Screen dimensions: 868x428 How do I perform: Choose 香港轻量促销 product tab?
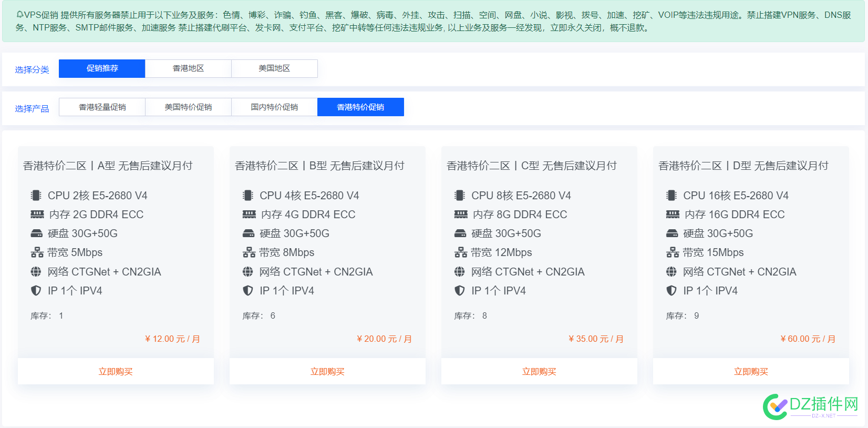click(102, 107)
